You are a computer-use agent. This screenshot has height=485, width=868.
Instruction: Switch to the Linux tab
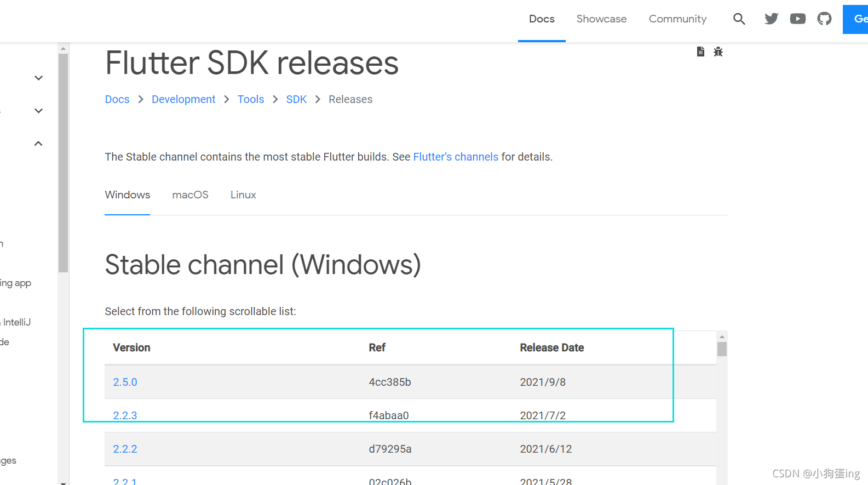(243, 195)
